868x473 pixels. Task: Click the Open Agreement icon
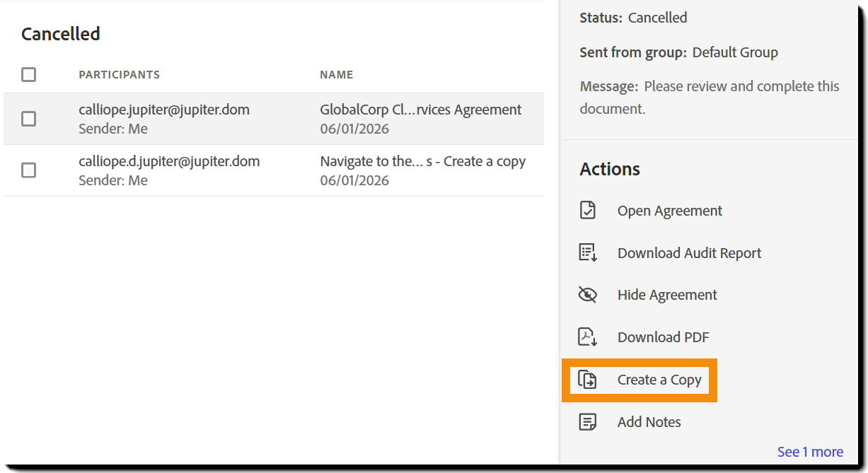[588, 210]
